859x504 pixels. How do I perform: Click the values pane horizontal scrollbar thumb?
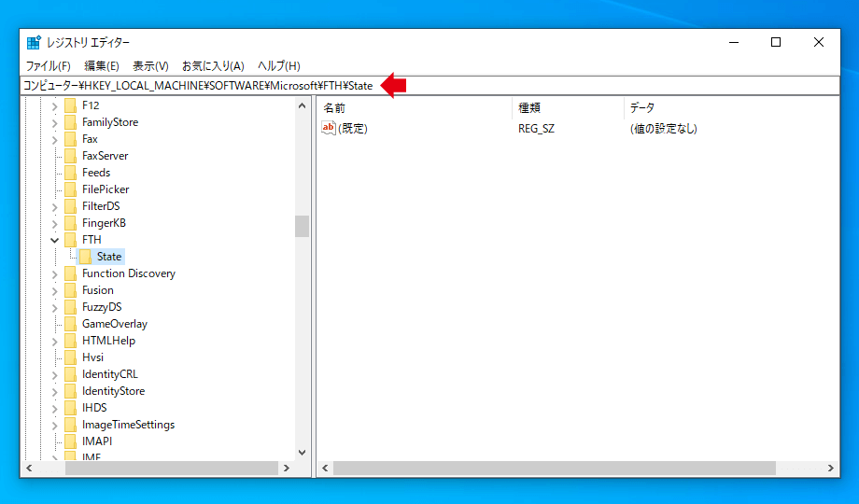tap(555, 468)
